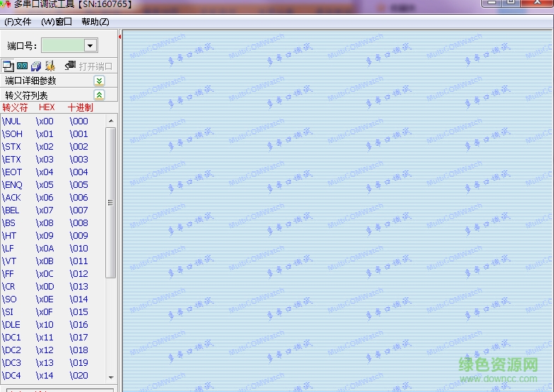Open the 端口号 combo box dropdown arrow

point(90,45)
